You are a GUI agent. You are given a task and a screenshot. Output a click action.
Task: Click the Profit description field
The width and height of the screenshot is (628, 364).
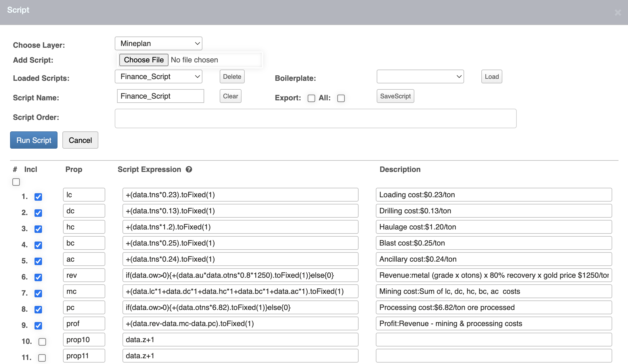pyautogui.click(x=493, y=323)
